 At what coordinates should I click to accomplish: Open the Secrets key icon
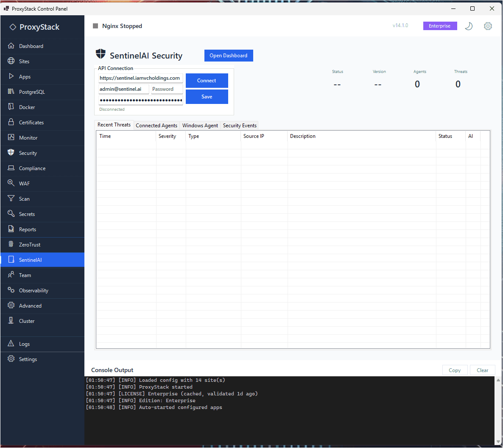[x=11, y=214]
